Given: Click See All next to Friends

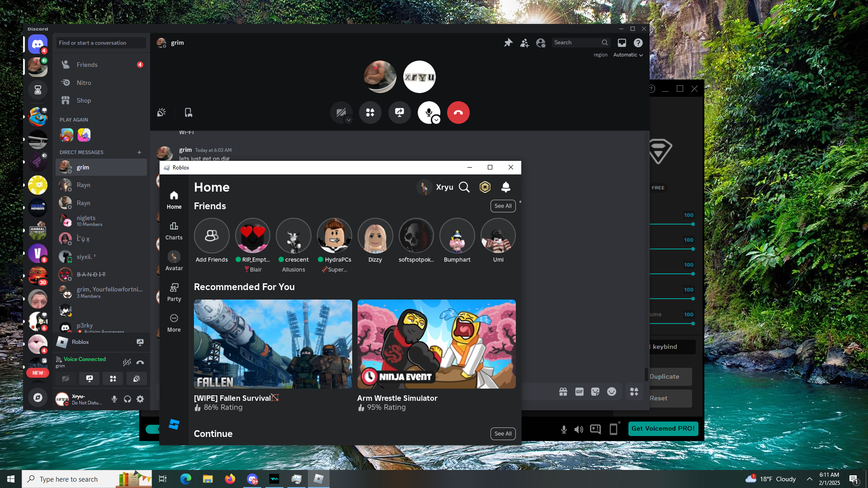Looking at the screenshot, I should (503, 206).
